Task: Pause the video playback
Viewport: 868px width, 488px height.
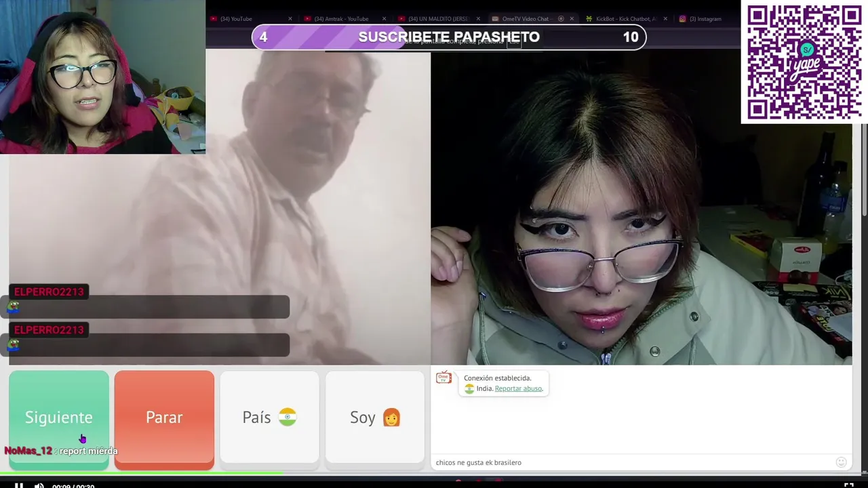Action: (x=19, y=485)
